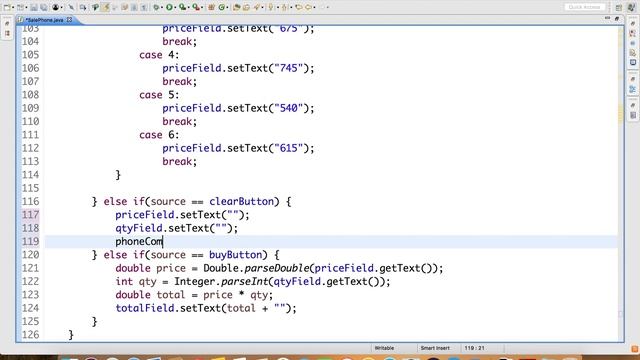Open the Outline view icon in right trim

(x=633, y=89)
